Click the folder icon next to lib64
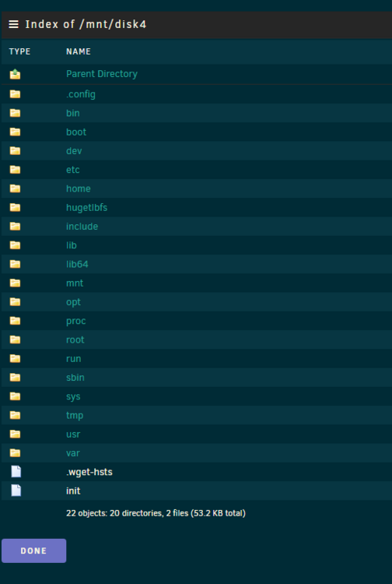 (x=16, y=264)
